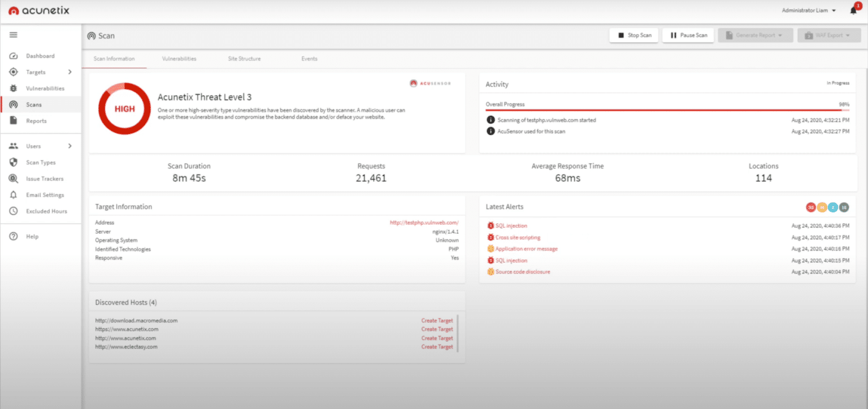
Task: Switch to the Site Structure tab
Action: click(244, 58)
